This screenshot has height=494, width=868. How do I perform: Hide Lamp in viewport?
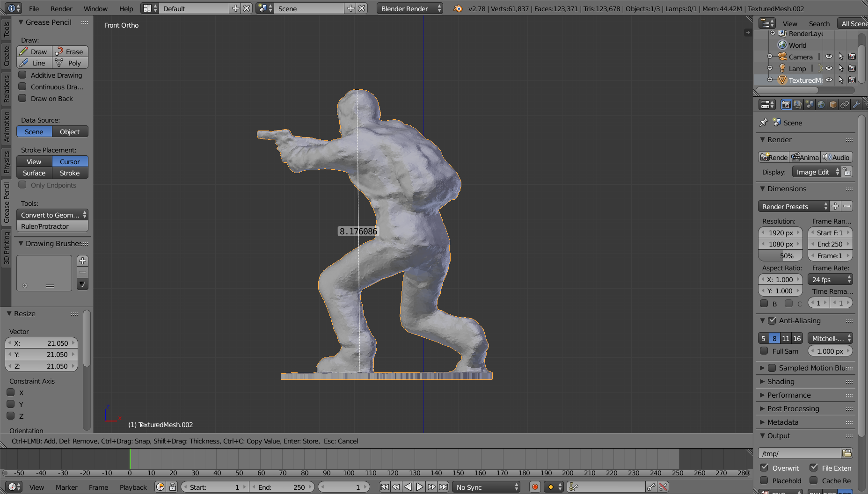click(x=829, y=68)
